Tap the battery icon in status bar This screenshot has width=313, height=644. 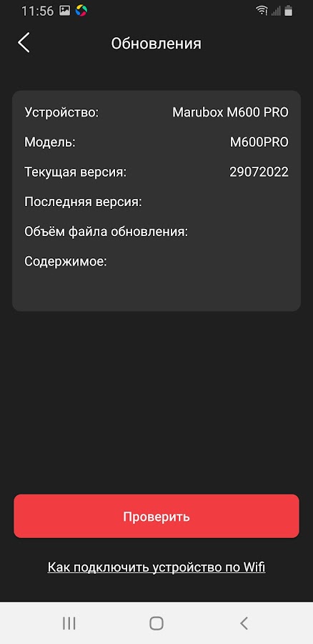click(x=289, y=11)
